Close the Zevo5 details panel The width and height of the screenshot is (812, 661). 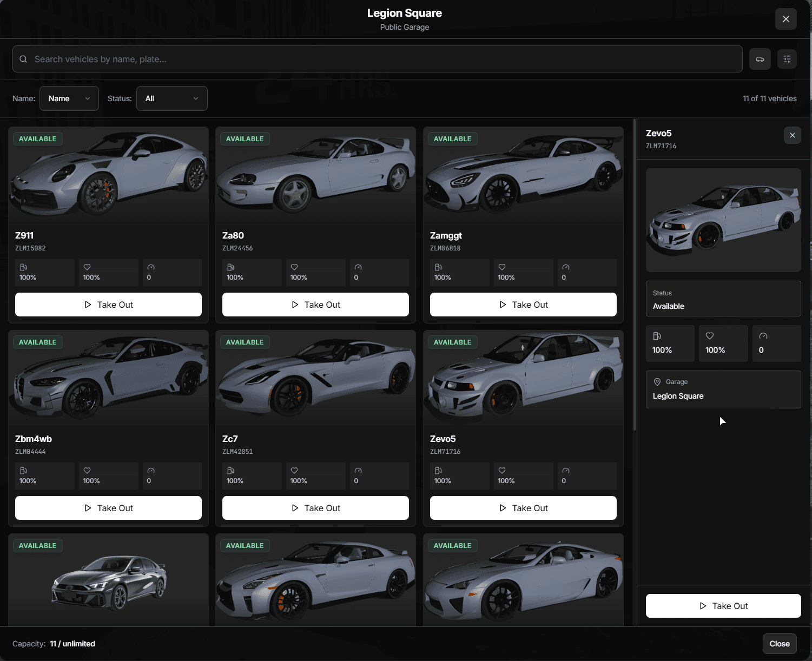tap(792, 135)
